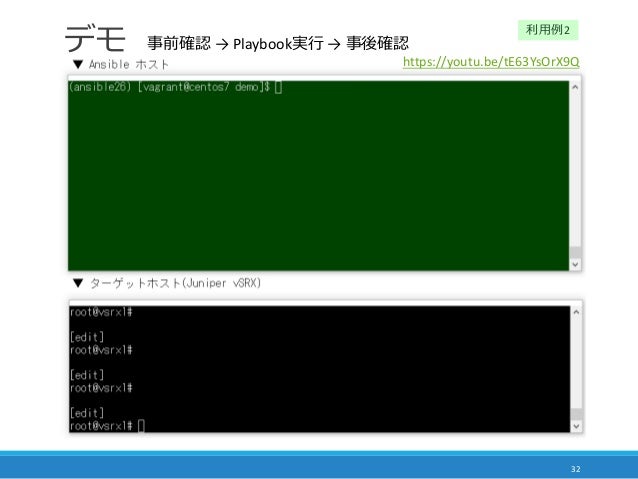Click the first root@vsrx1# line
Viewport: 638px width, 479px height.
[101, 312]
